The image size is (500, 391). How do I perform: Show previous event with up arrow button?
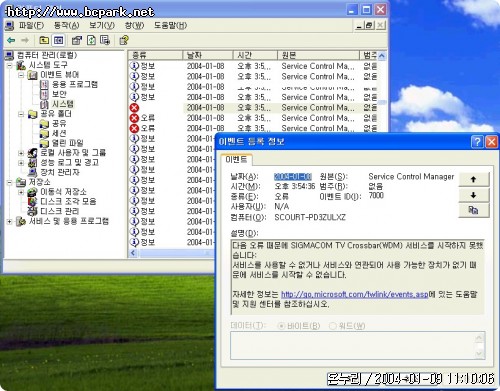[474, 179]
